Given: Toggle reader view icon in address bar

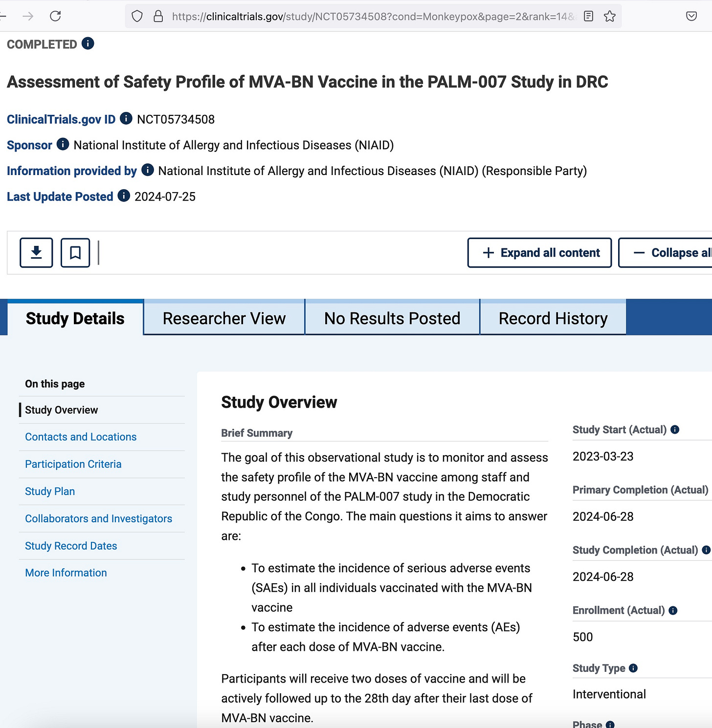Looking at the screenshot, I should (589, 16).
